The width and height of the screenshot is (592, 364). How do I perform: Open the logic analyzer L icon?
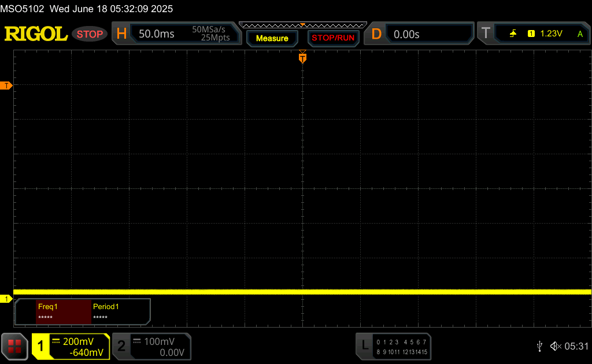(x=365, y=345)
